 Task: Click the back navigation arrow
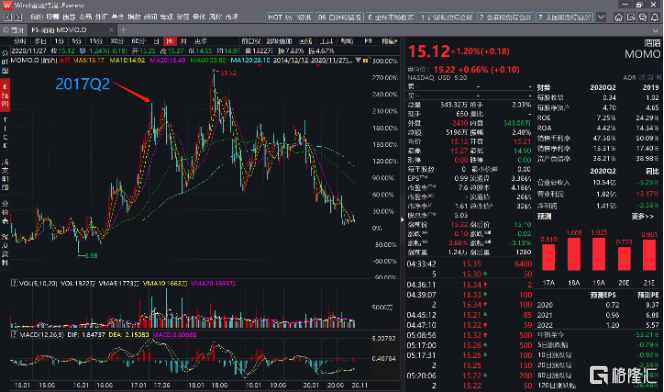click(x=8, y=17)
